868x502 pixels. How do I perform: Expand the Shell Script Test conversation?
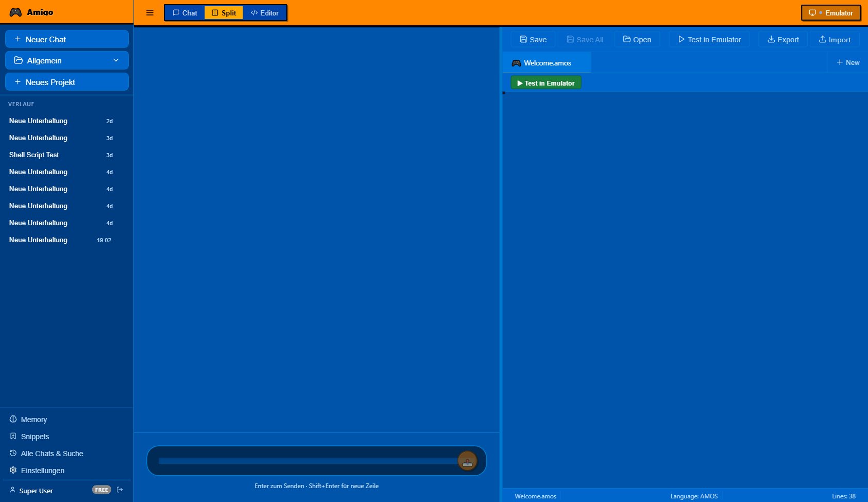click(34, 155)
